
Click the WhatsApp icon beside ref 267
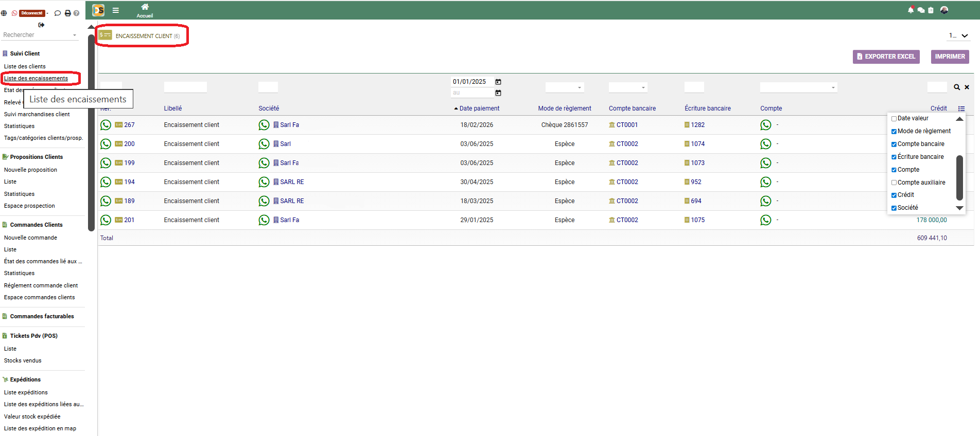tap(106, 125)
